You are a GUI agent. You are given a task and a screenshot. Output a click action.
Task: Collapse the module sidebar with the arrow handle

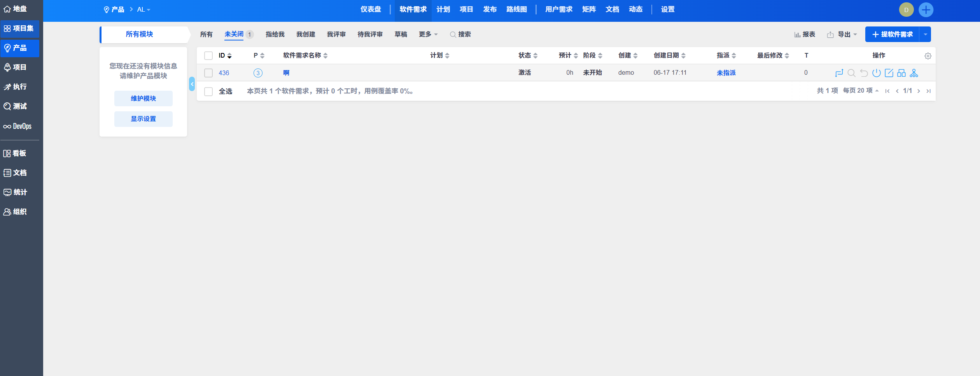pyautogui.click(x=192, y=84)
